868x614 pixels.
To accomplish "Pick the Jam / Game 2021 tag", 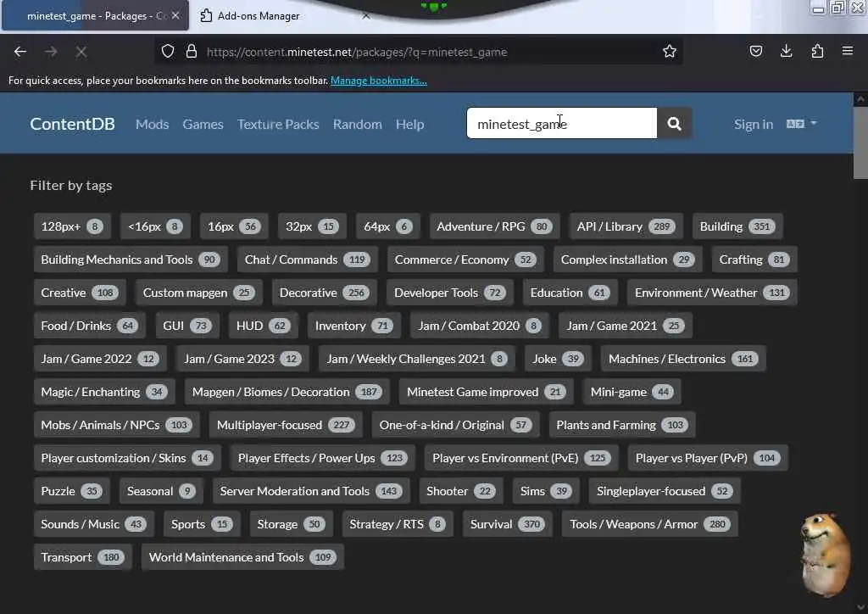I will point(626,327).
